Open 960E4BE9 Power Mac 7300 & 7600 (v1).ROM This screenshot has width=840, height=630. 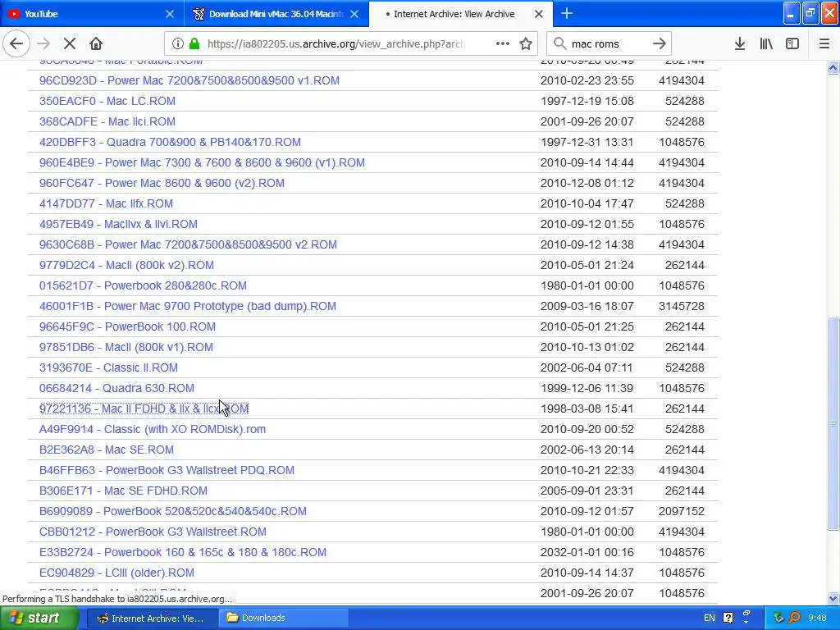pyautogui.click(x=202, y=162)
